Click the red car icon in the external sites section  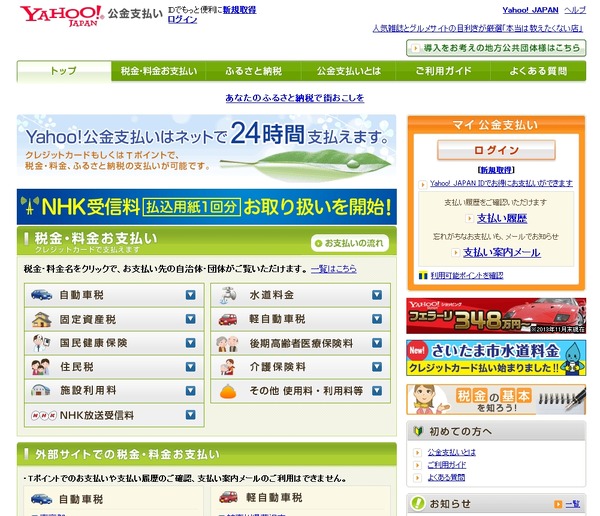click(228, 497)
